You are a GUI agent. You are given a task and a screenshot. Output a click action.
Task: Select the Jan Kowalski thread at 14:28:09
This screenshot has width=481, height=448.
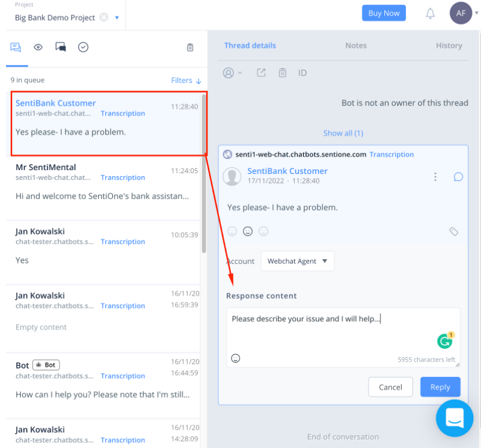(103, 434)
